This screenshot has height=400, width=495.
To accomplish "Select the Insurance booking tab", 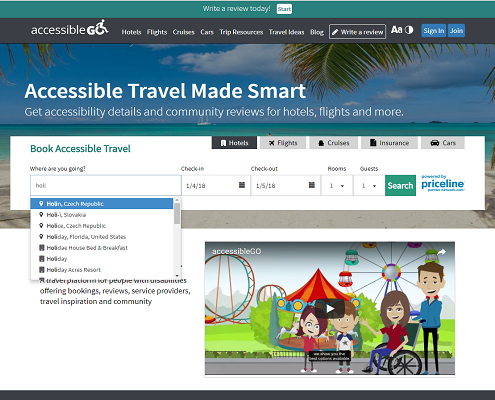I will (x=389, y=143).
